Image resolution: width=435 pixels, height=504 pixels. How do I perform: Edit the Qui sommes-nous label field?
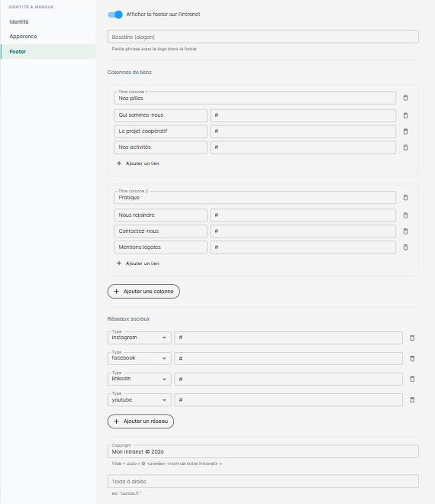coord(160,115)
